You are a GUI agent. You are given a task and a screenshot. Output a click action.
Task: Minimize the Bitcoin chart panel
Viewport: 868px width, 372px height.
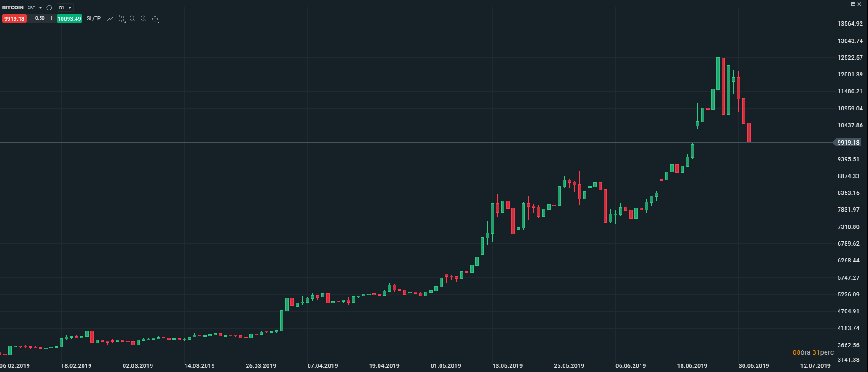(853, 4)
